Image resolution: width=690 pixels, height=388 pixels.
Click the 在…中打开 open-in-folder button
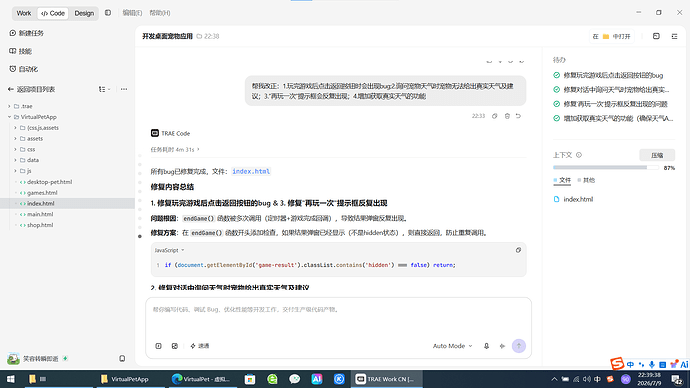(x=612, y=36)
